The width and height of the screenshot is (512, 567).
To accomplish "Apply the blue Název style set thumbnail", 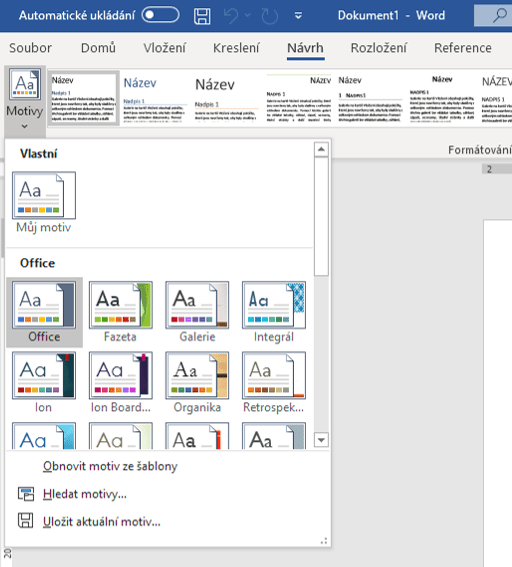I will pyautogui.click(x=155, y=98).
